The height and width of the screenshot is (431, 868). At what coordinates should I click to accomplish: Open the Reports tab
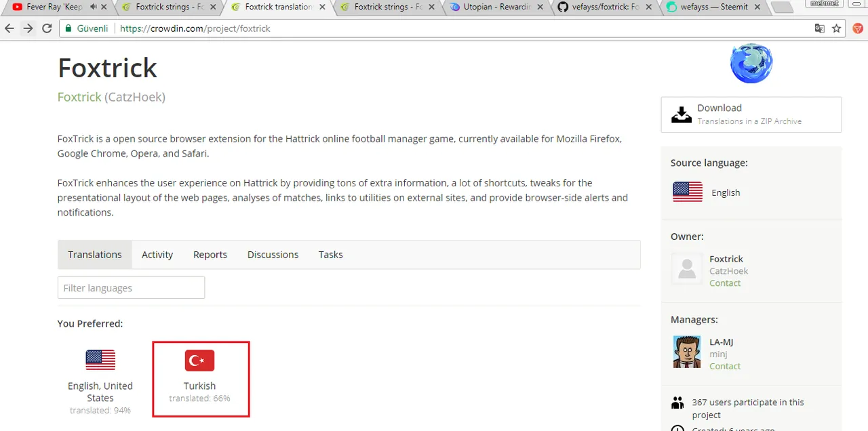point(210,255)
